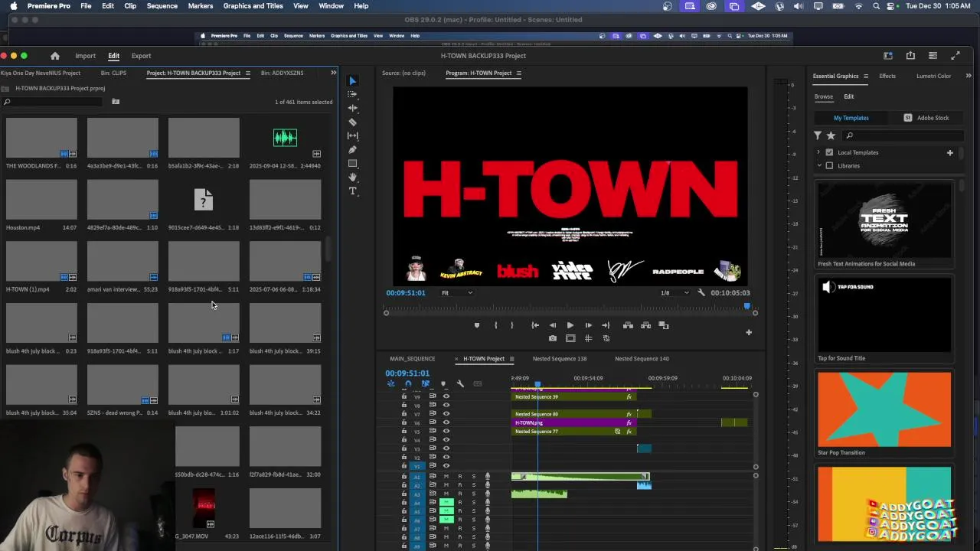
Task: Click Export Frame camera icon
Action: coord(552,338)
